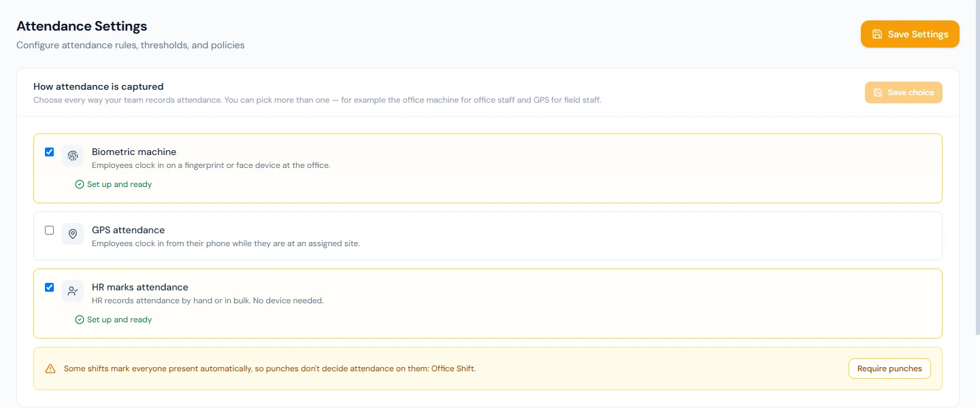
Task: Click the 'HR marks attendance' title text
Action: (x=140, y=287)
